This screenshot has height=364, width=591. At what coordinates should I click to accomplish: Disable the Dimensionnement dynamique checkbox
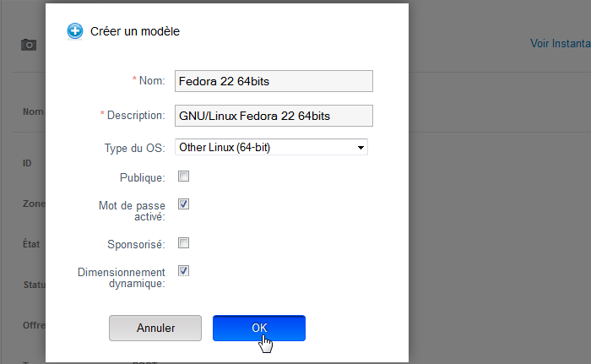(183, 271)
